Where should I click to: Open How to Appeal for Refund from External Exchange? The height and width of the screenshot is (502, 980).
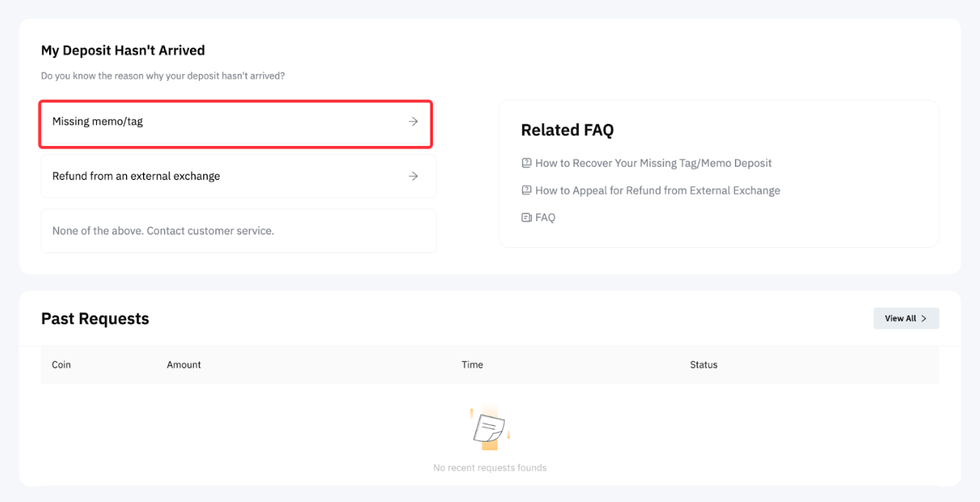(x=657, y=190)
